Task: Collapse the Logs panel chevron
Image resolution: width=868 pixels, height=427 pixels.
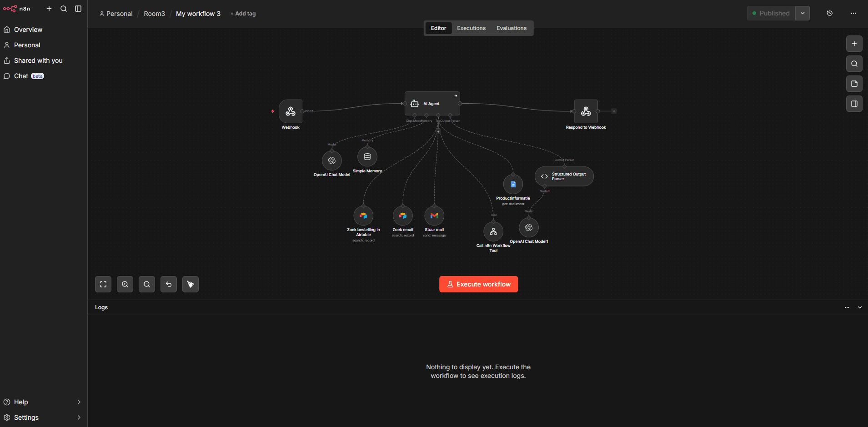Action: click(x=860, y=307)
